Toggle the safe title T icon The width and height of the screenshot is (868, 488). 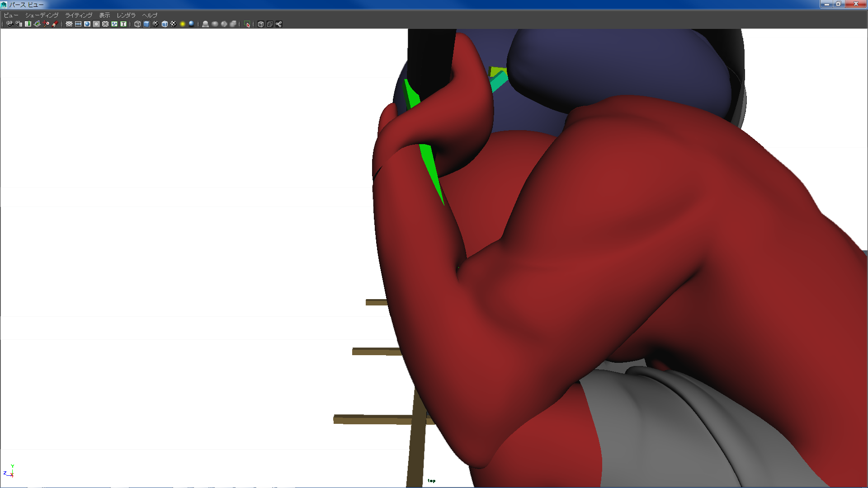pos(123,24)
